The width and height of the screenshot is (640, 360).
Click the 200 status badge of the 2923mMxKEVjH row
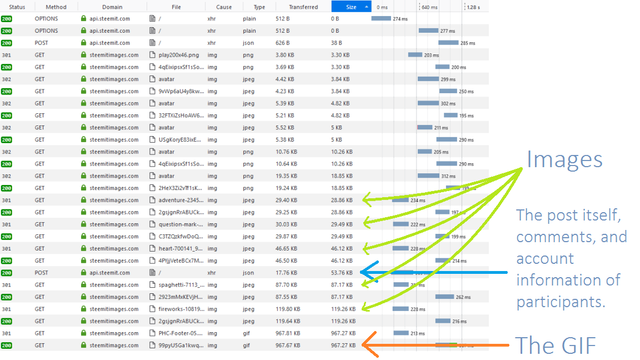(7, 297)
